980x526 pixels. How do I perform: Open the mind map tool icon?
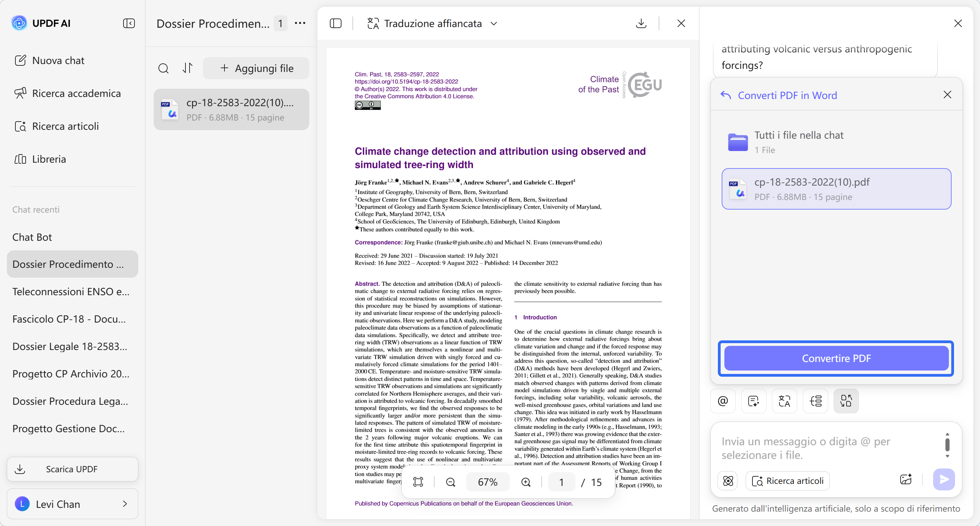pos(815,401)
